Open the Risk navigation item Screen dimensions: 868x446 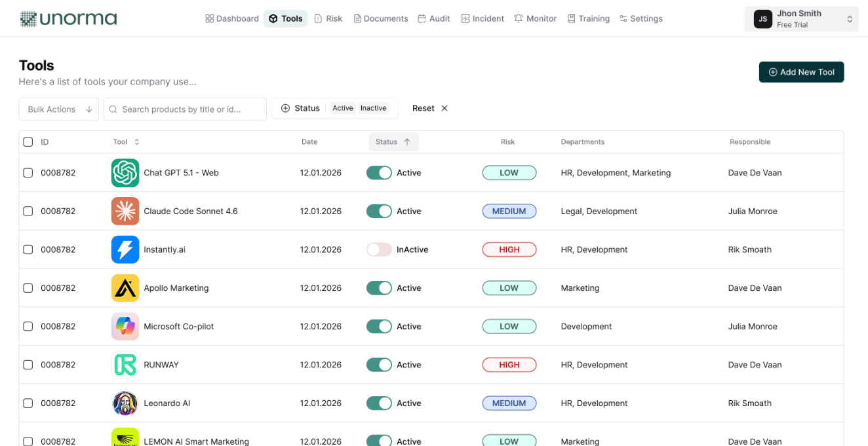pyautogui.click(x=328, y=18)
